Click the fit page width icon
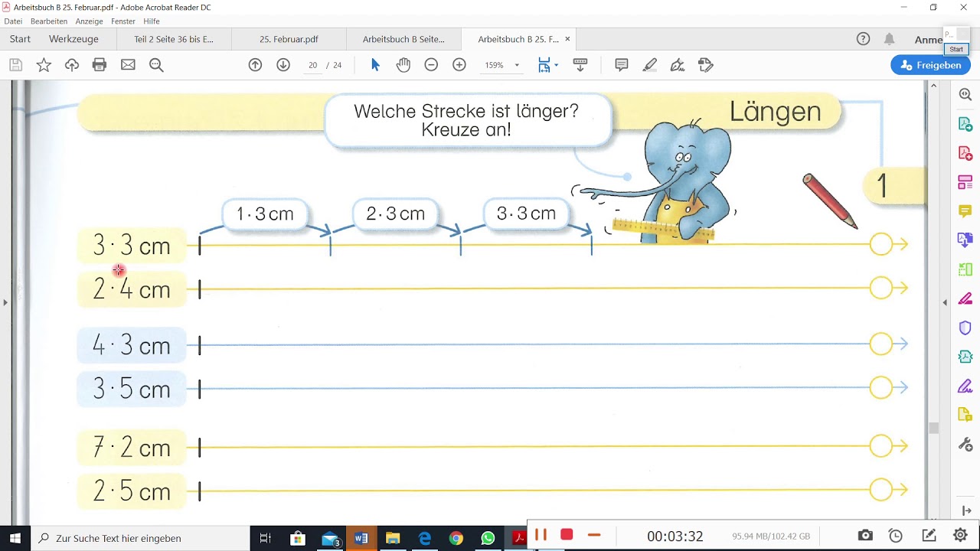The height and width of the screenshot is (551, 980). click(544, 65)
